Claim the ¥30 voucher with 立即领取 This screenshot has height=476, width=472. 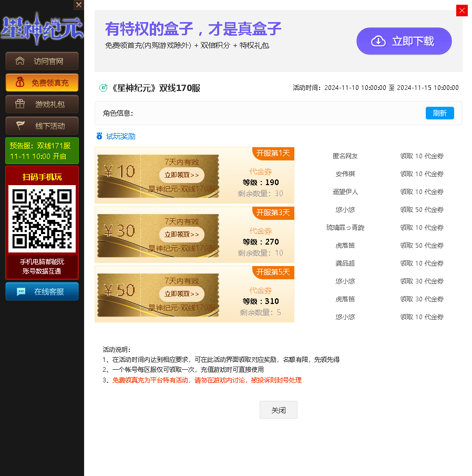pos(181,235)
